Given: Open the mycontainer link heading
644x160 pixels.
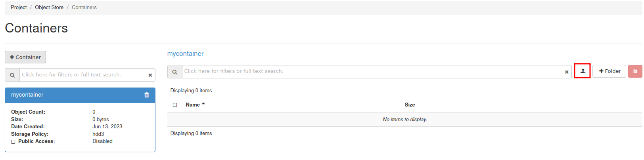Looking at the screenshot, I should tap(185, 54).
